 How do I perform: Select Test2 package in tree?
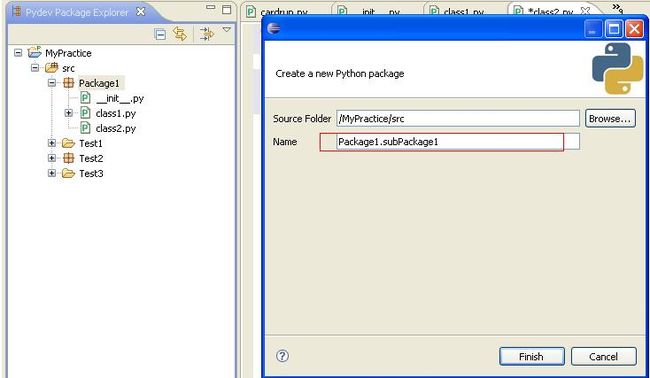pos(91,158)
